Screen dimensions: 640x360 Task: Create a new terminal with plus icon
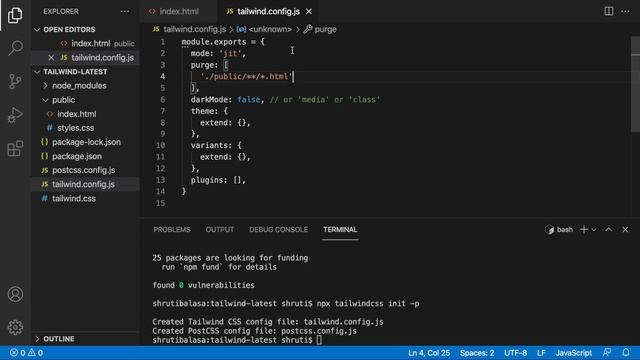coord(584,229)
